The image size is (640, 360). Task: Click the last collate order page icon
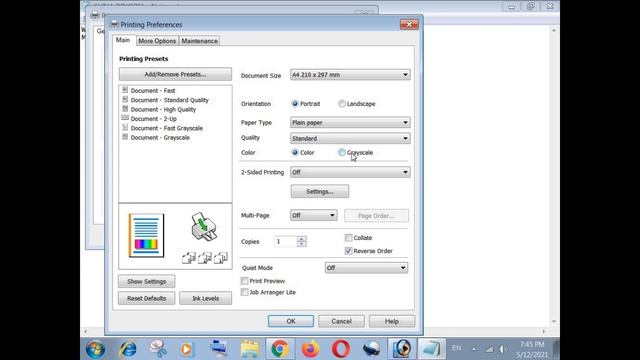click(x=220, y=258)
